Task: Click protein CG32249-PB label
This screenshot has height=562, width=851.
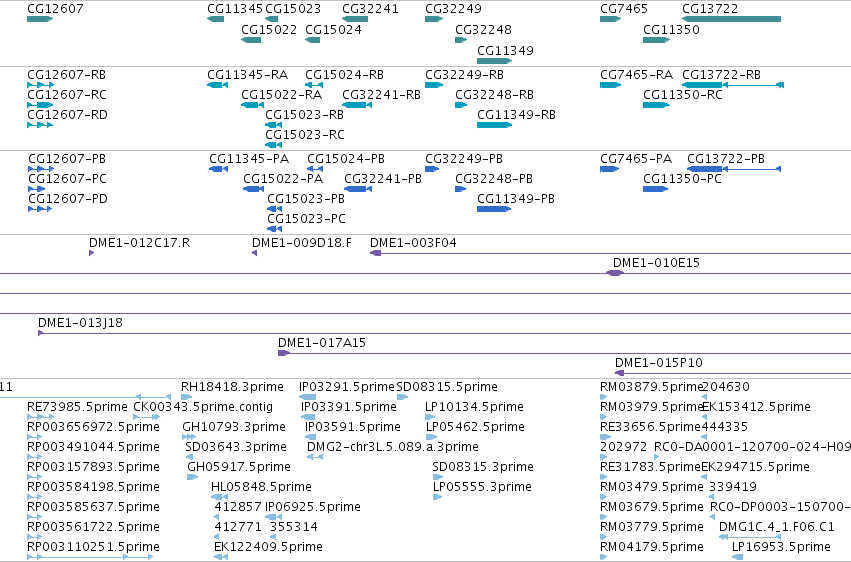Action: pos(464,158)
